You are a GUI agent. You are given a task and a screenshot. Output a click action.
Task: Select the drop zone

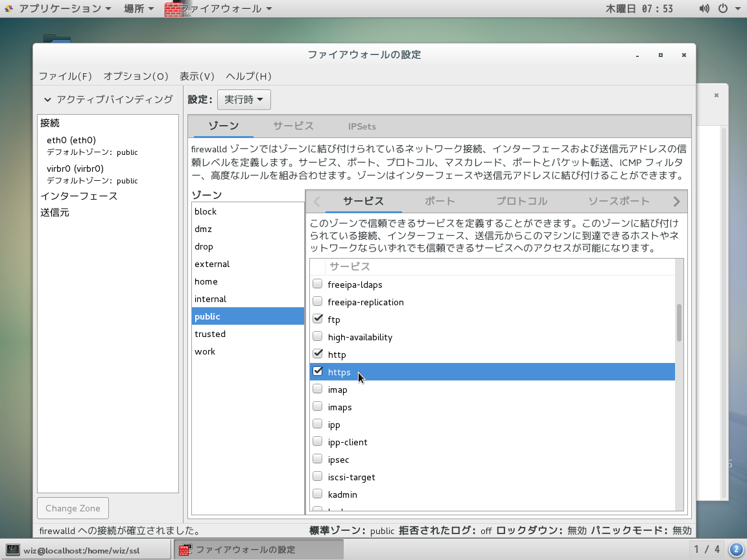(248, 247)
